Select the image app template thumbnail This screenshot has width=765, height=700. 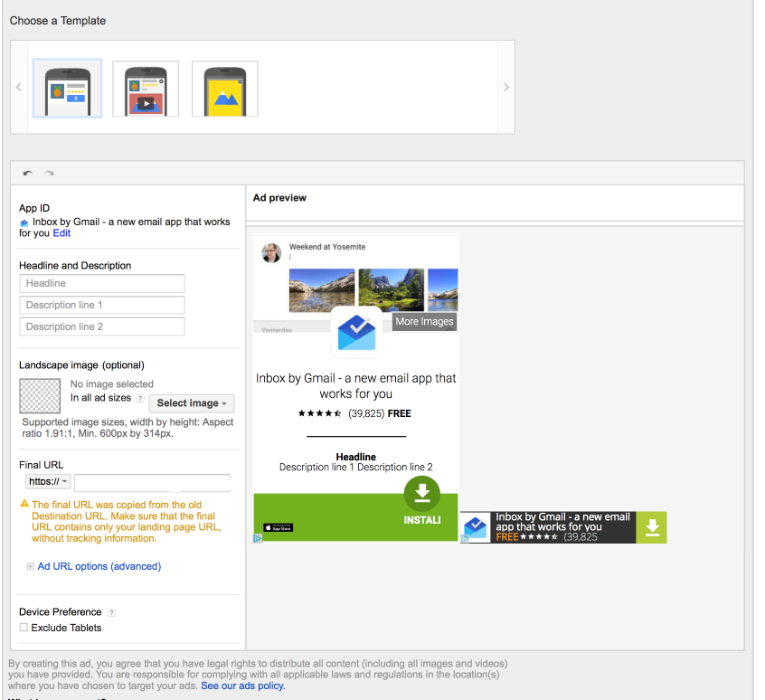(224, 89)
